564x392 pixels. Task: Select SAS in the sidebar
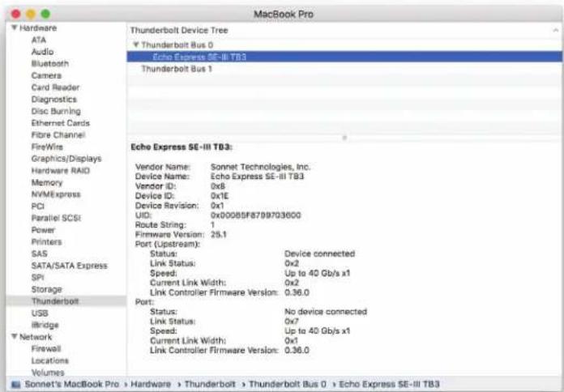(x=39, y=254)
